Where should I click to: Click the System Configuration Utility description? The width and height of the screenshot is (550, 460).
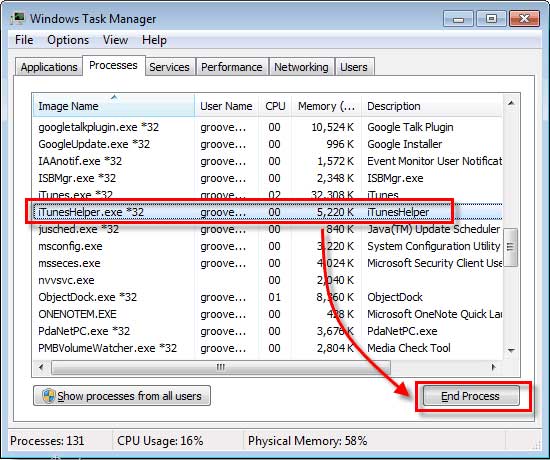434,246
